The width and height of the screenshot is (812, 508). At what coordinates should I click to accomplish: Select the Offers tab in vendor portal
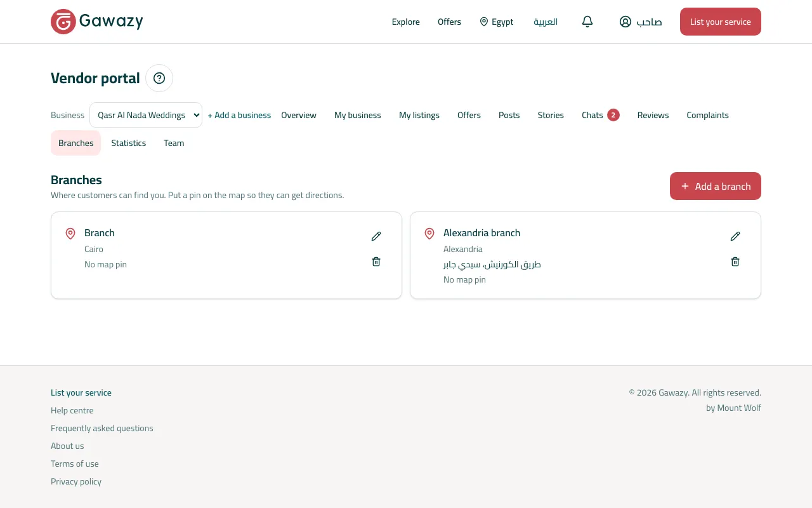(x=469, y=115)
